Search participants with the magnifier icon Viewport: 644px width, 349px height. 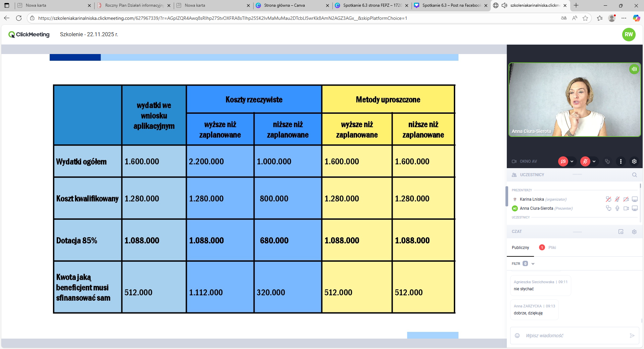[634, 175]
